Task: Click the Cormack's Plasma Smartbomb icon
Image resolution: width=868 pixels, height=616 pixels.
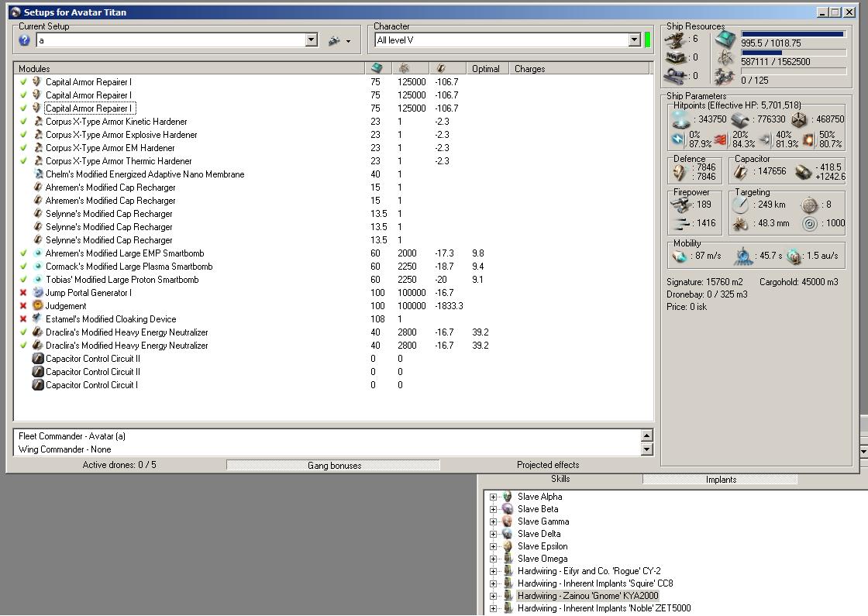Action: click(x=38, y=267)
